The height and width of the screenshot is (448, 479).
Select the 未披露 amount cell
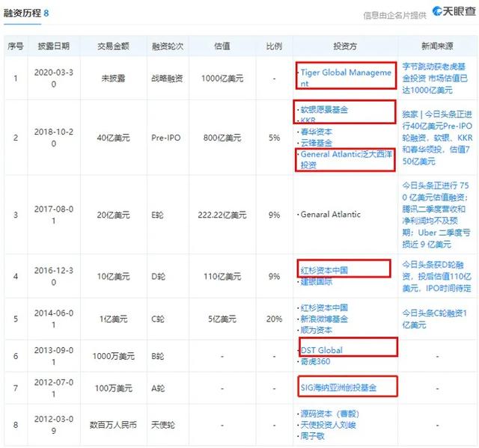[x=113, y=79]
